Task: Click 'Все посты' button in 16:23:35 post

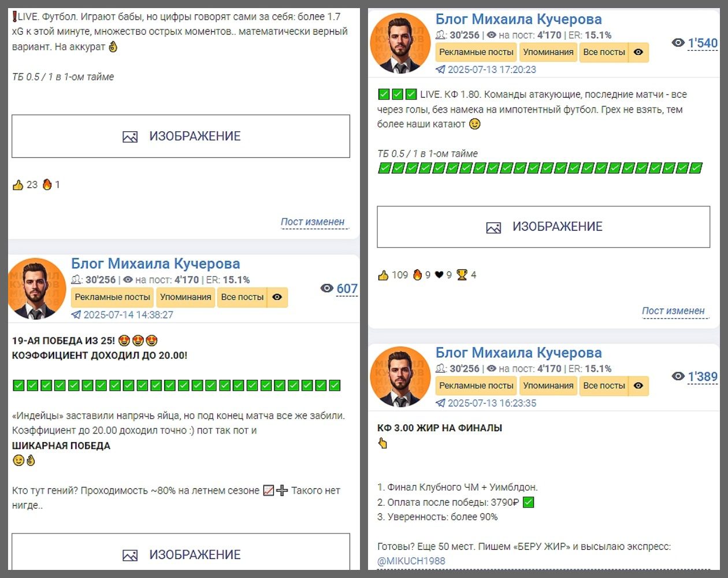Action: tap(604, 386)
